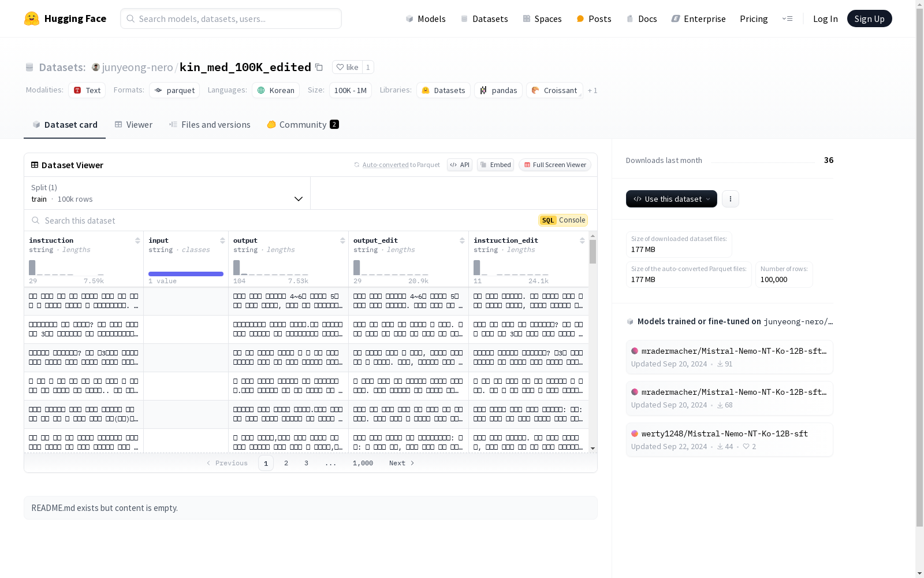Screen dimensions: 924x578
Task: Sort the instruction column
Action: coord(137,240)
